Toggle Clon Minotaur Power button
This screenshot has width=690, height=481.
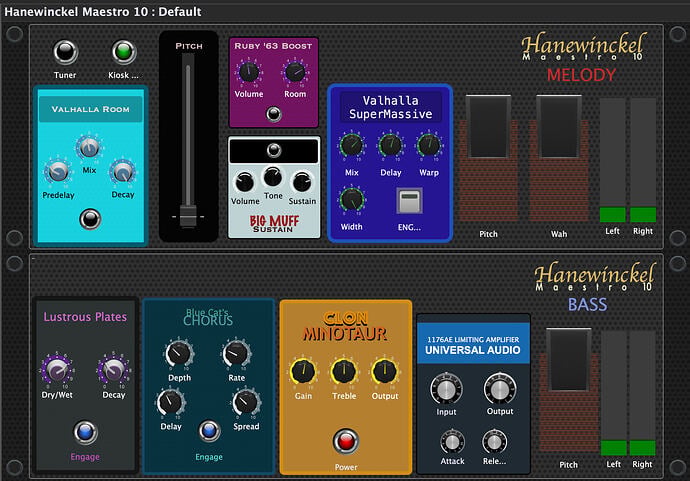point(345,441)
